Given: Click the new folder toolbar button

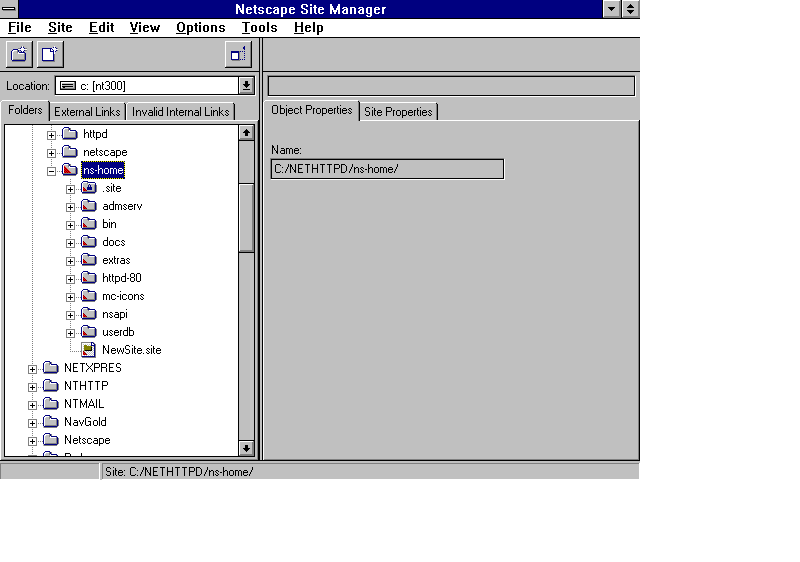Looking at the screenshot, I should pyautogui.click(x=19, y=55).
